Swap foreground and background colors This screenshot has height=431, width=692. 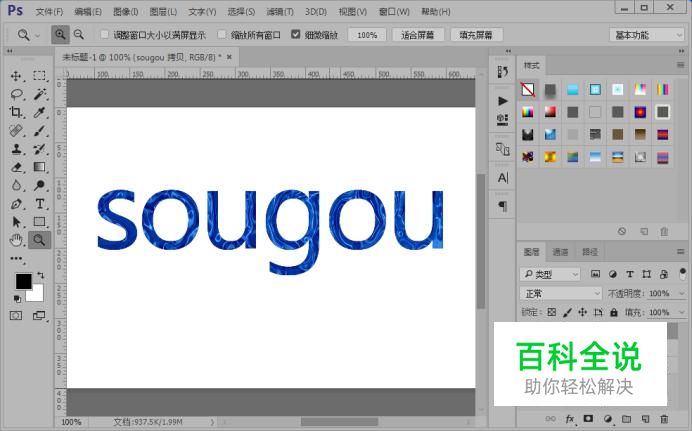(41, 275)
